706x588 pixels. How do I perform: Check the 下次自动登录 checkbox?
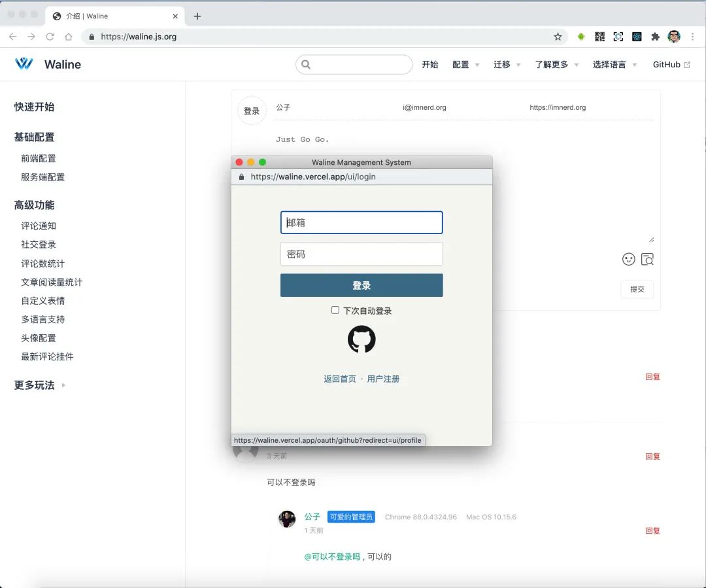[x=335, y=310]
